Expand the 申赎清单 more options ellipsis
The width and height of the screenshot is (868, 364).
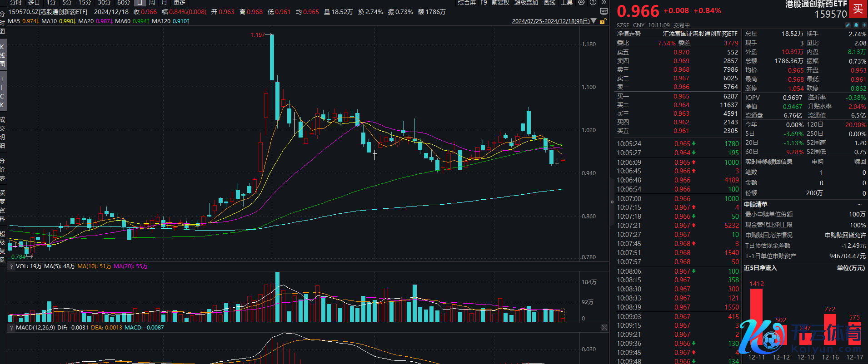pos(859,204)
